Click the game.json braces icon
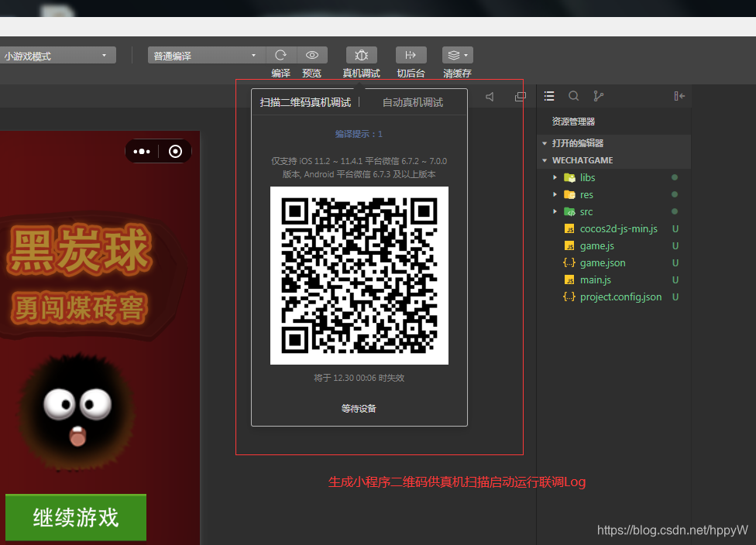Viewport: 756px width, 545px height. click(569, 262)
